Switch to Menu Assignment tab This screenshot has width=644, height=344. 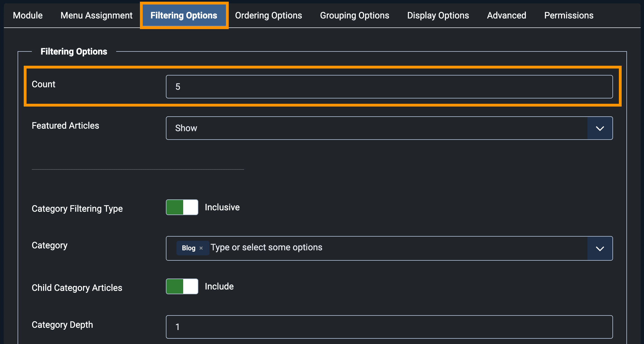click(96, 15)
